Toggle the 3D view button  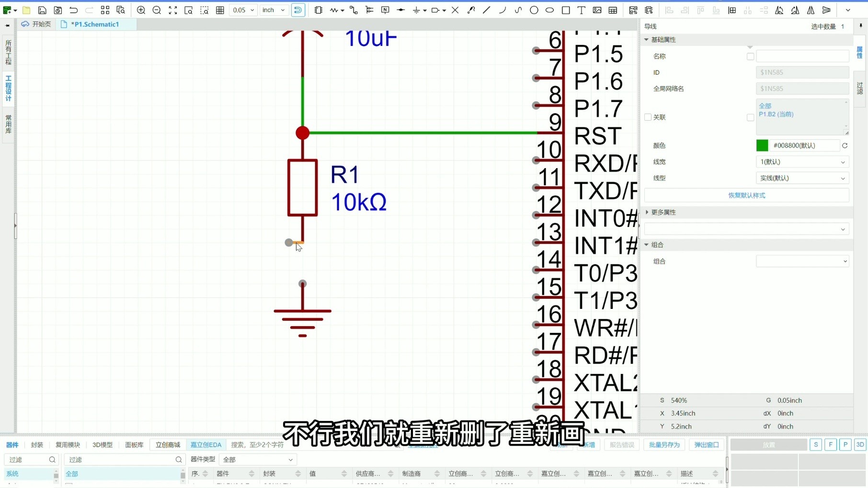860,445
